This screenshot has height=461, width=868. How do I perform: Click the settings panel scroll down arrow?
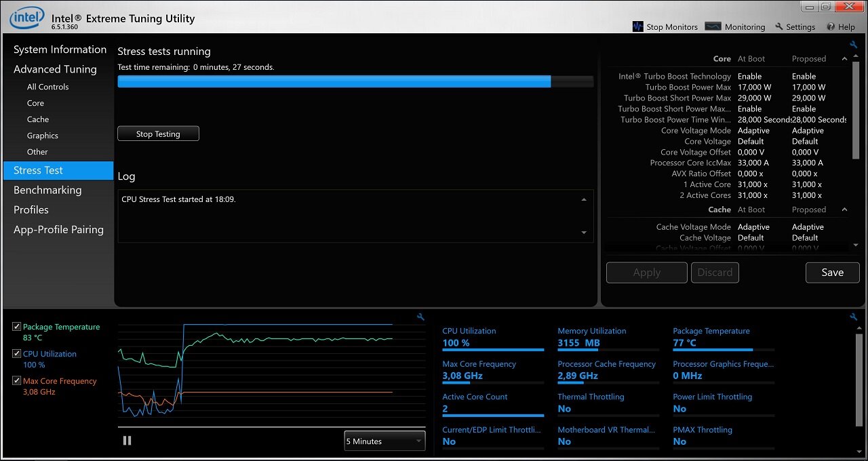856,245
